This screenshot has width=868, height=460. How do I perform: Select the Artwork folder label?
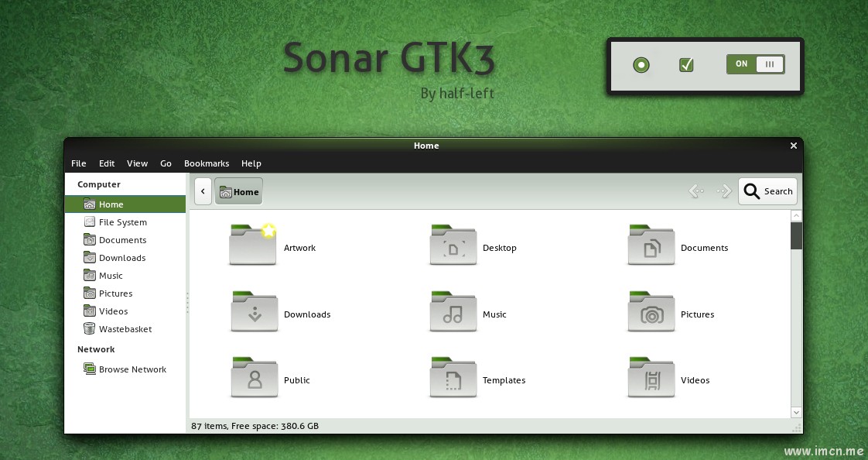[x=299, y=248]
